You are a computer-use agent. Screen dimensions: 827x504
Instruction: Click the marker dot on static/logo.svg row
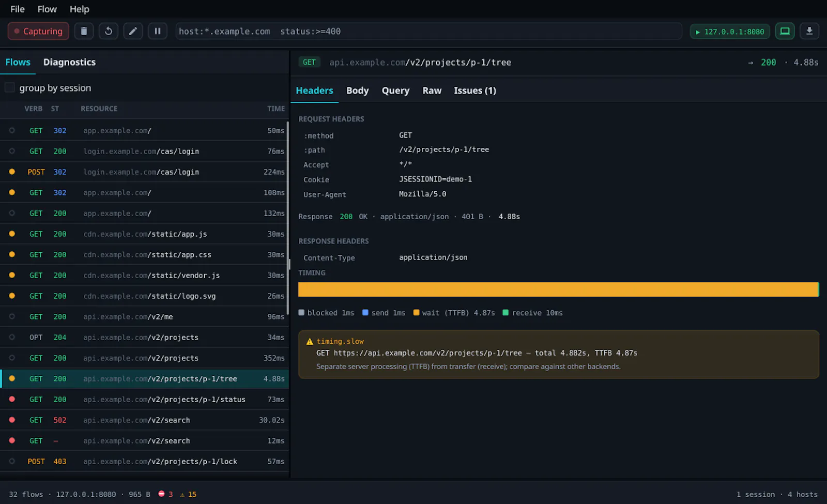[12, 296]
